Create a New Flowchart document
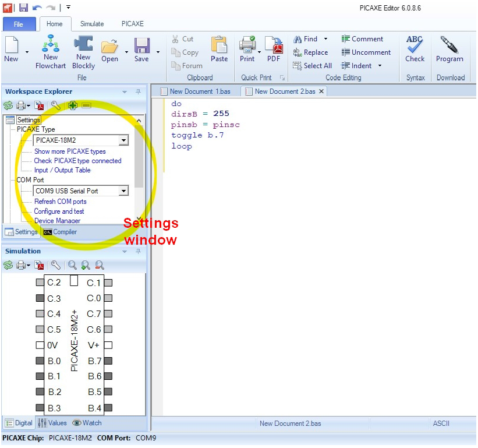This screenshot has width=478, height=448. point(51,51)
